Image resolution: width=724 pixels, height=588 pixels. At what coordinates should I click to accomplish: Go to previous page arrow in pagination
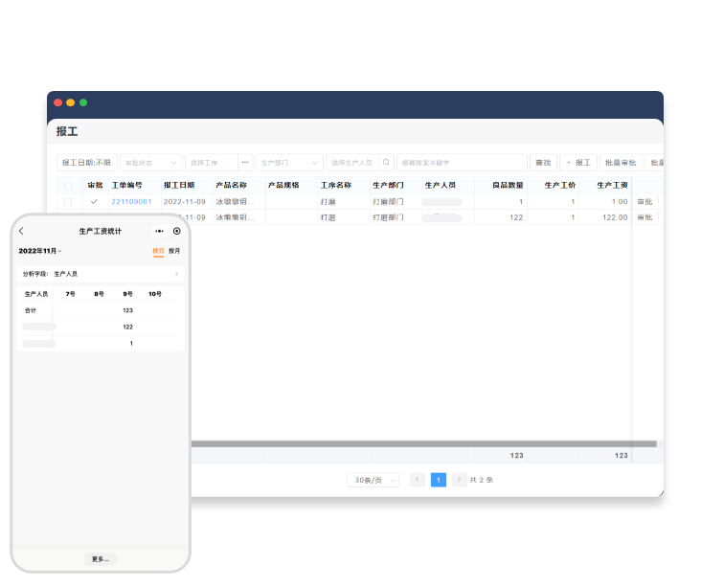click(418, 480)
